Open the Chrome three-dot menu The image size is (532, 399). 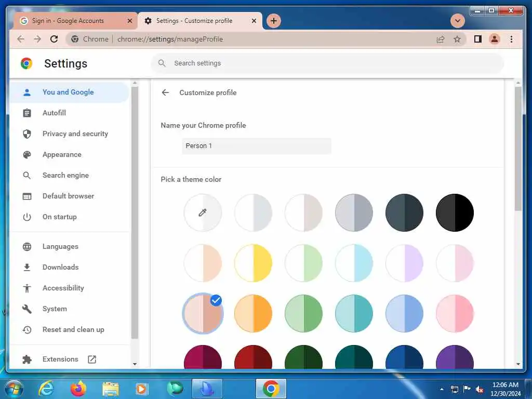coord(511,39)
